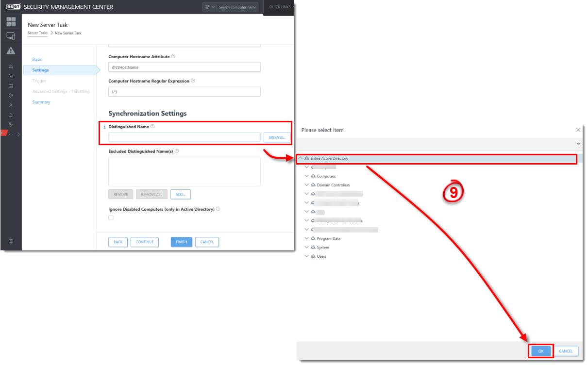Expand the Domain Controllers tree node
Image resolution: width=588 pixels, height=366 pixels.
pyautogui.click(x=306, y=185)
